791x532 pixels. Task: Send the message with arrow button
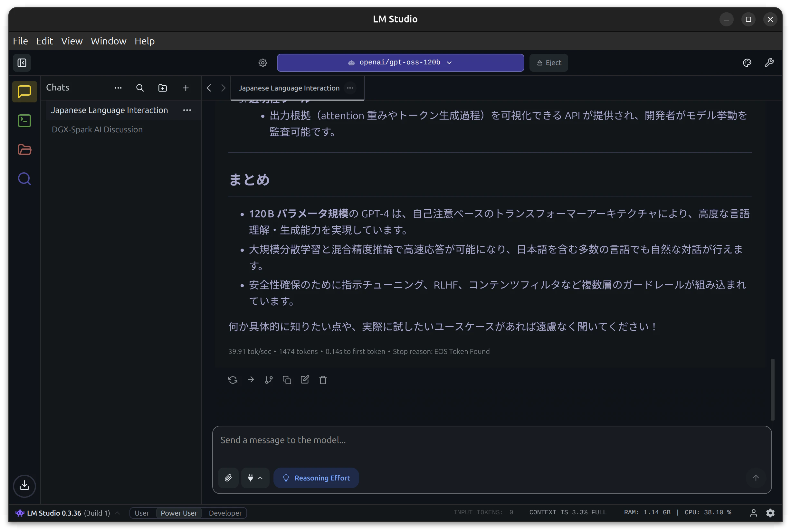click(756, 478)
